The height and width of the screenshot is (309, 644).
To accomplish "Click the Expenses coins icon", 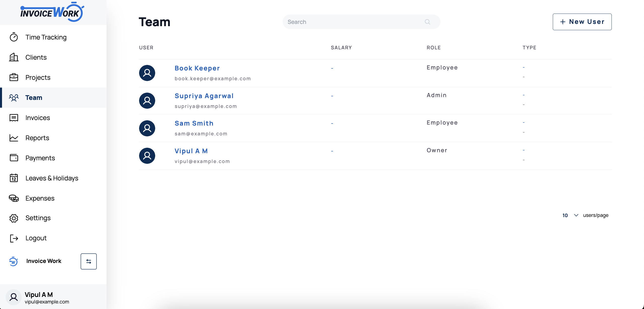I will click(x=14, y=198).
